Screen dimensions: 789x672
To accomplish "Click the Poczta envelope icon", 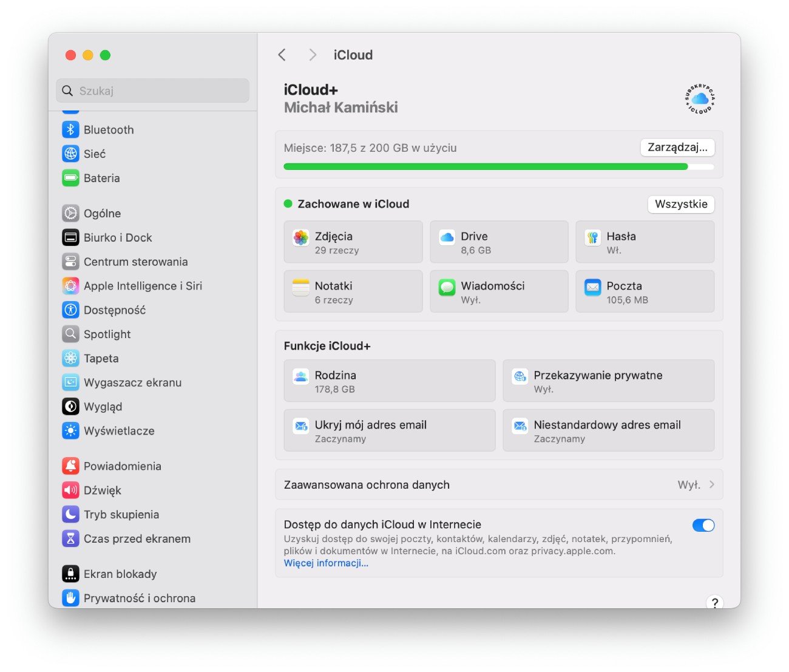I will [x=592, y=287].
